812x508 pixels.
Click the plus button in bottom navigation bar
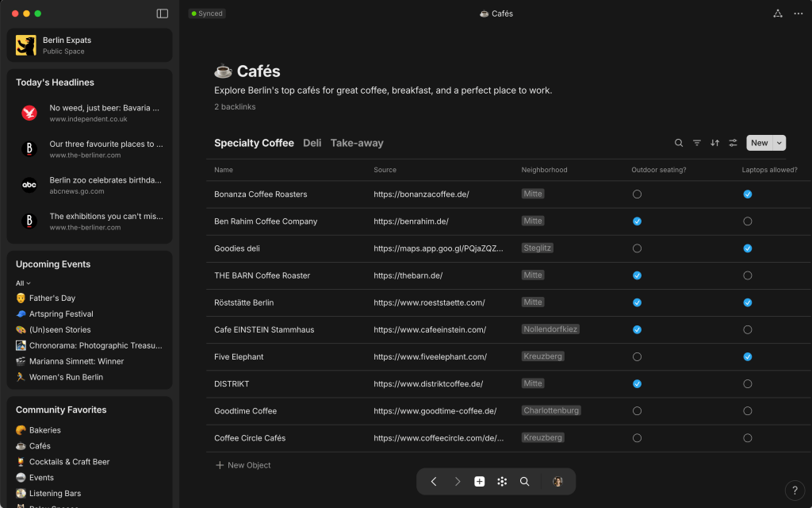pos(479,481)
